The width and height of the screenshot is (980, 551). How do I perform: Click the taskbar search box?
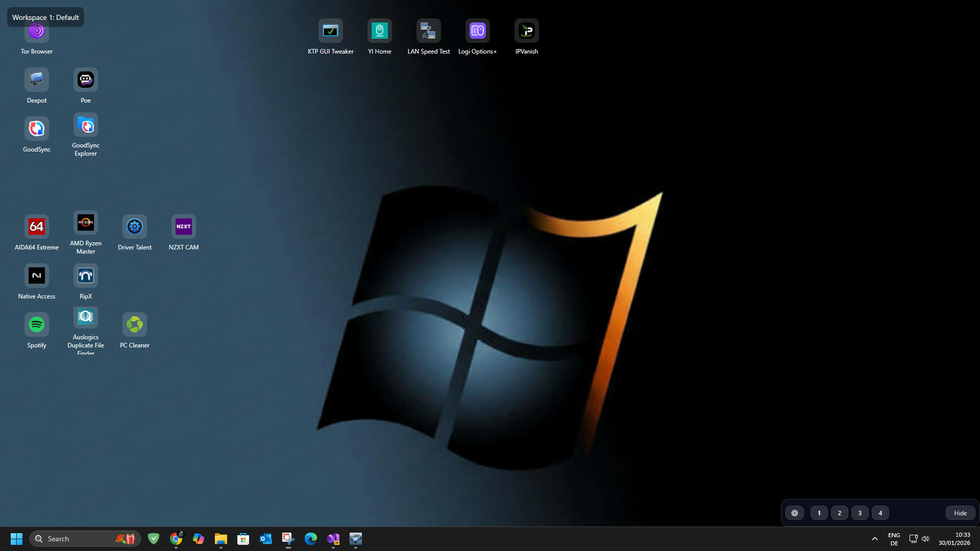point(77,538)
